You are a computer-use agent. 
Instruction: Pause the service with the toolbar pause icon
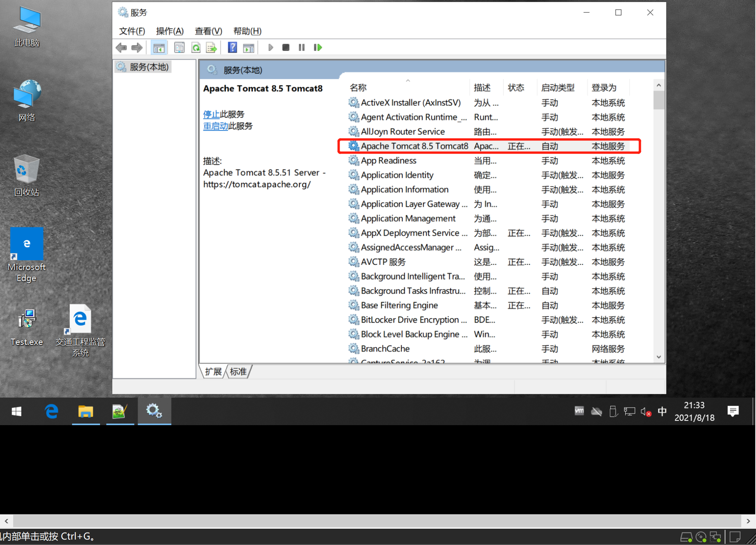(302, 47)
